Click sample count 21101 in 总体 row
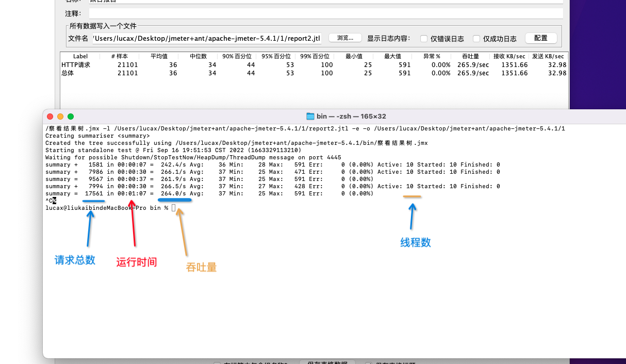 (x=128, y=73)
